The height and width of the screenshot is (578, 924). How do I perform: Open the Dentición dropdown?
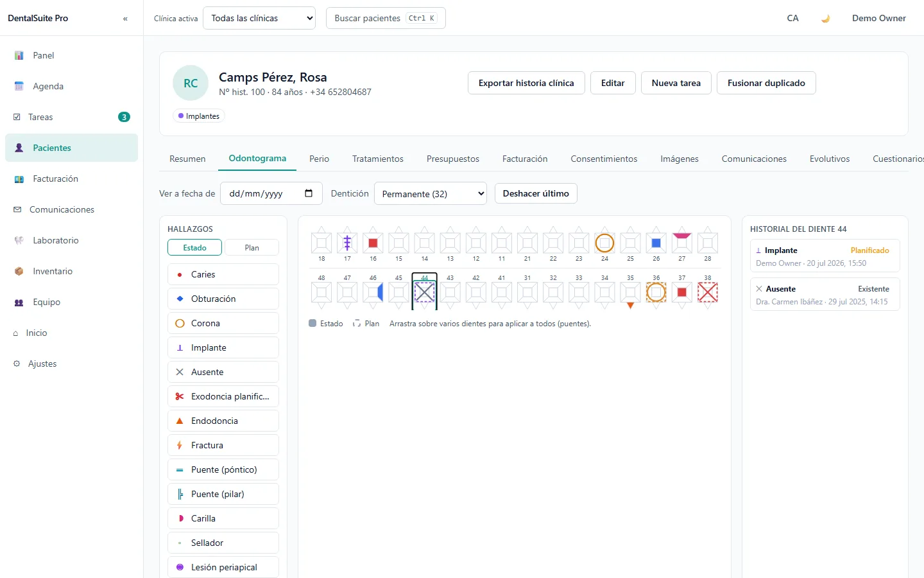pos(431,193)
